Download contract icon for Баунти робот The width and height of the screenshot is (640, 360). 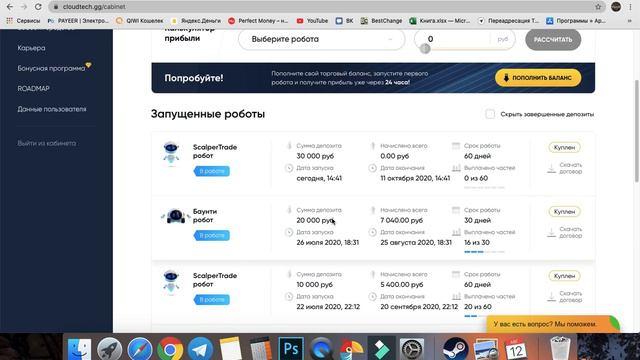[551, 232]
